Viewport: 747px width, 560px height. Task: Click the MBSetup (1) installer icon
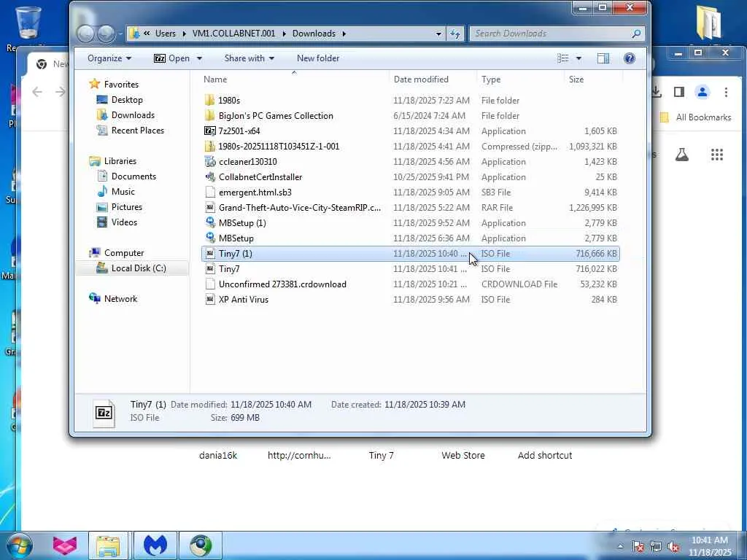[210, 222]
